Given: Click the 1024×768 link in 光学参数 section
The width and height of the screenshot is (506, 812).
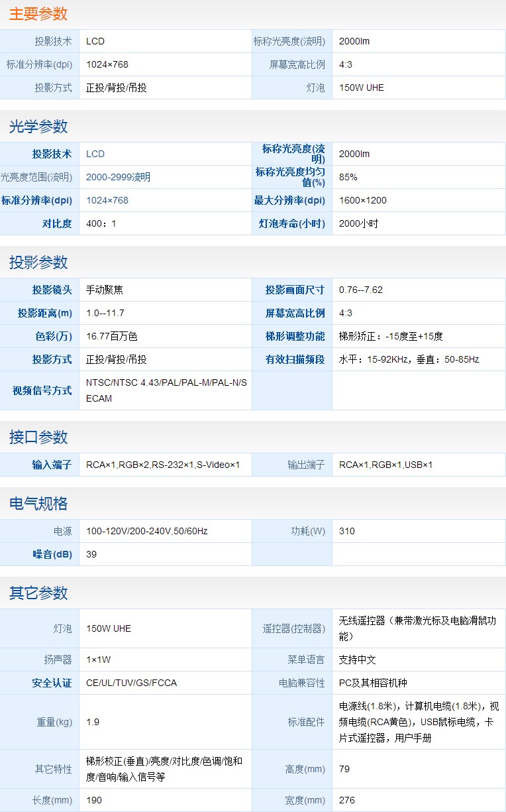Looking at the screenshot, I should pyautogui.click(x=107, y=200).
